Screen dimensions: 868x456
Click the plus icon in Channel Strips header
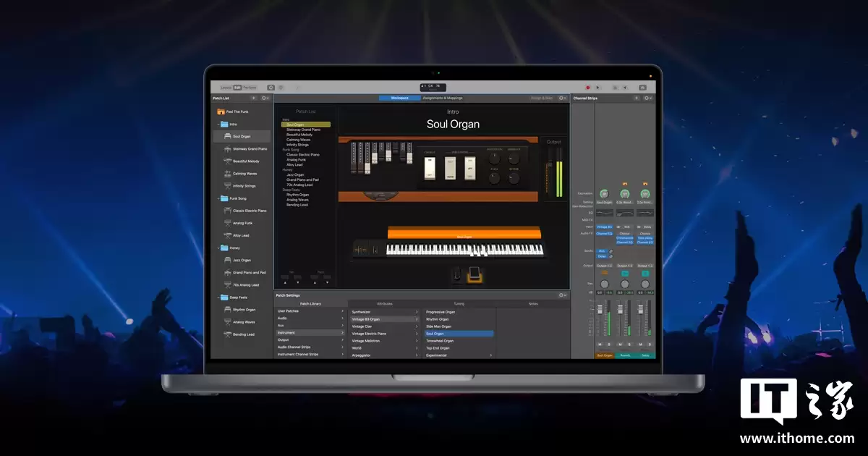click(x=637, y=98)
